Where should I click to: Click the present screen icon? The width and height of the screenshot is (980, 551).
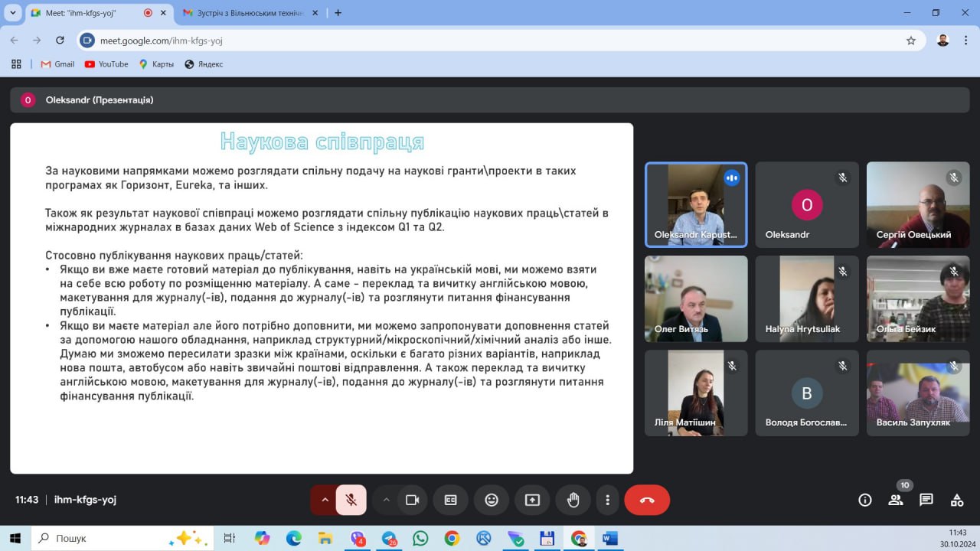(x=532, y=500)
